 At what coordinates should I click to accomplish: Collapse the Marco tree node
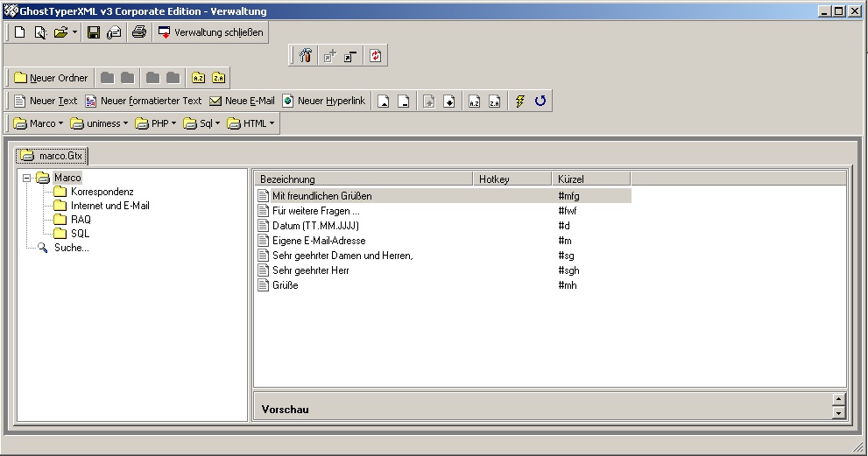[26, 179]
